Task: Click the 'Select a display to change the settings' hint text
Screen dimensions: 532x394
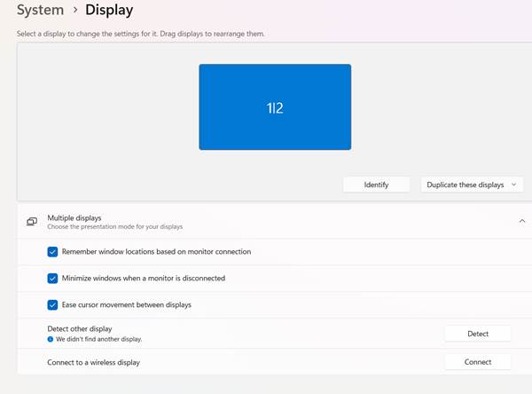Action: click(140, 34)
